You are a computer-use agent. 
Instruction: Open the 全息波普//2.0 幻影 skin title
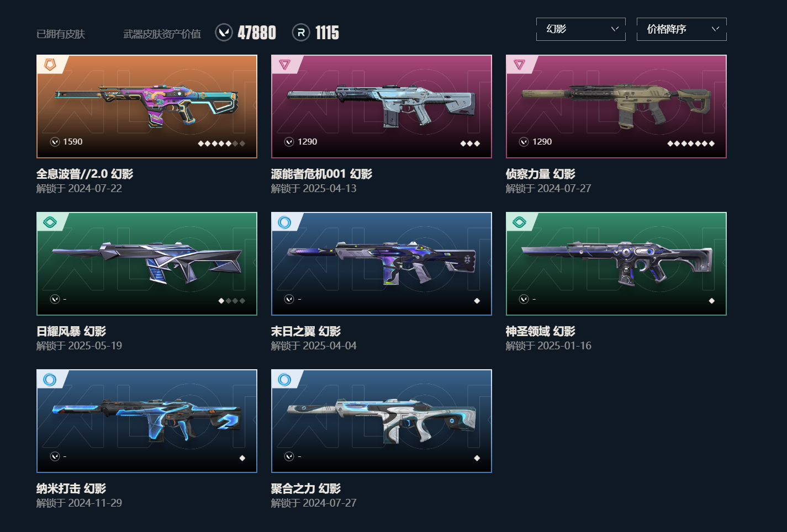[84, 174]
